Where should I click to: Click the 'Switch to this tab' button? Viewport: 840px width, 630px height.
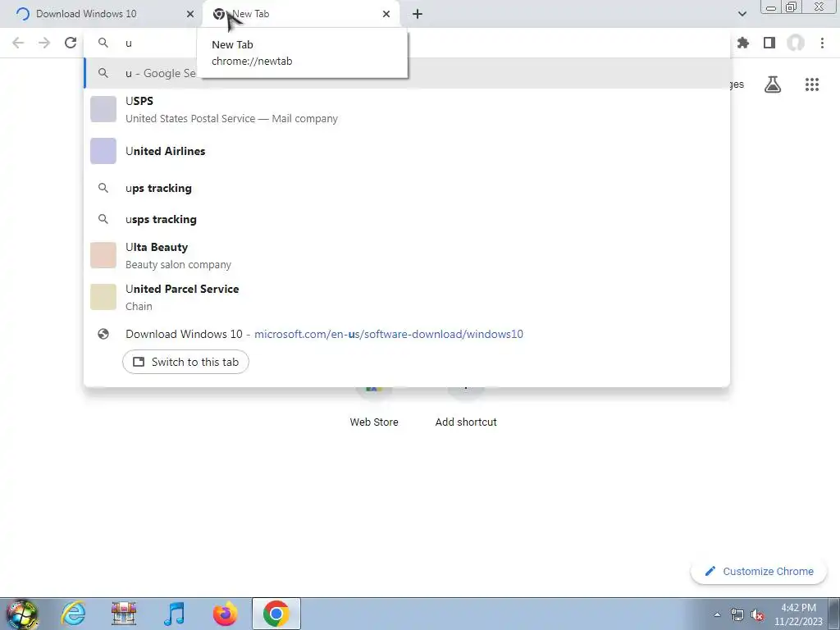[185, 362]
